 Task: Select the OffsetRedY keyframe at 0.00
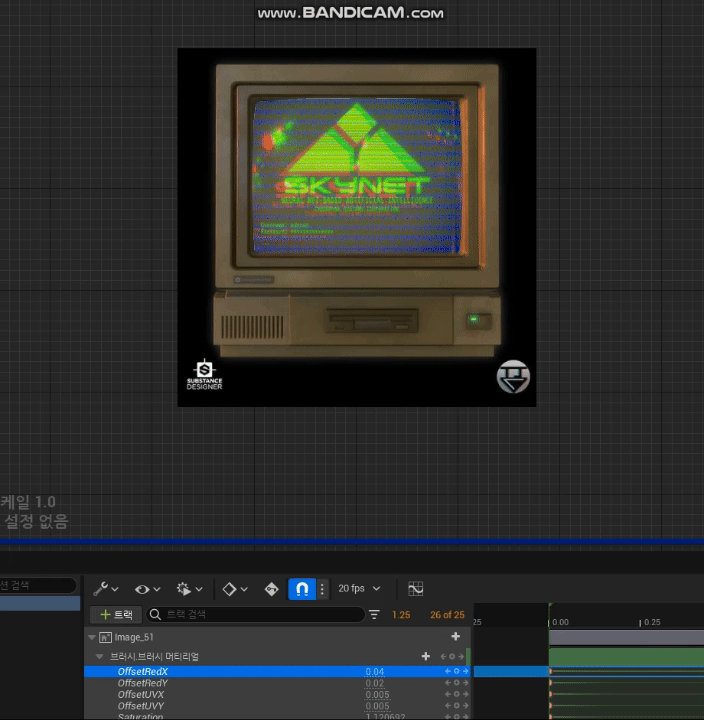(550, 683)
